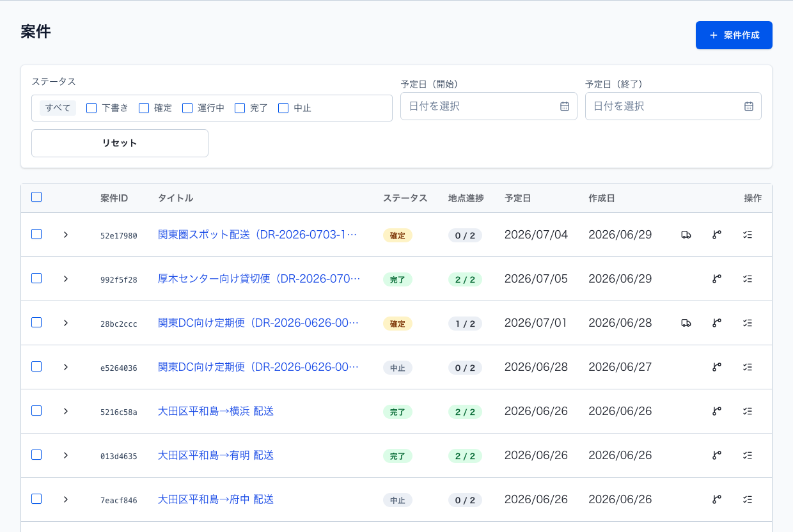Open the 厚木センター向け貸切便 case link

click(259, 279)
